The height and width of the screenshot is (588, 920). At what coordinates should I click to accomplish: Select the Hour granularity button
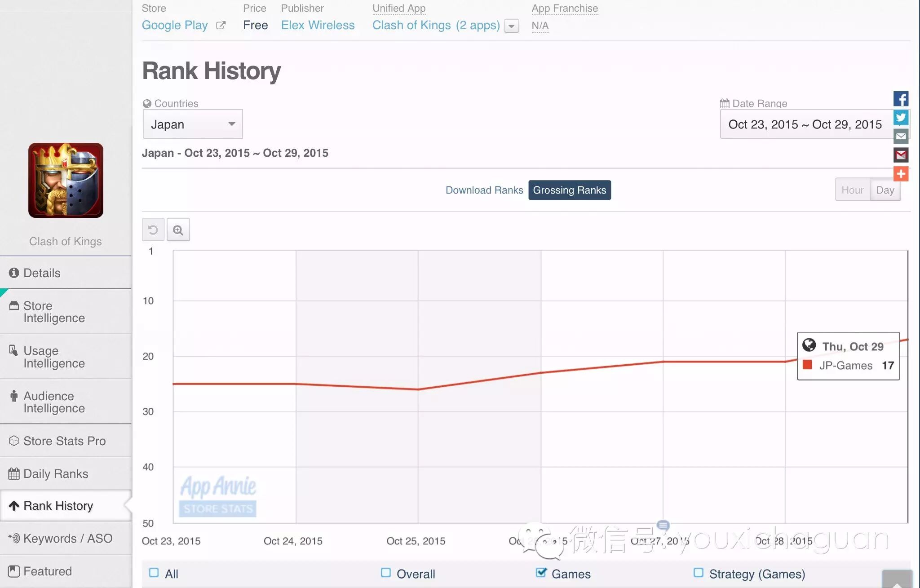coord(852,190)
